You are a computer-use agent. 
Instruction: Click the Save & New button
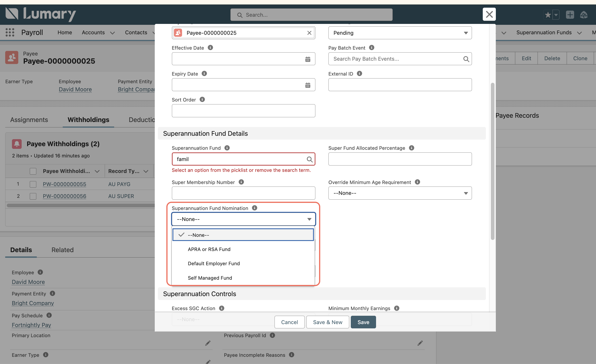click(x=327, y=322)
